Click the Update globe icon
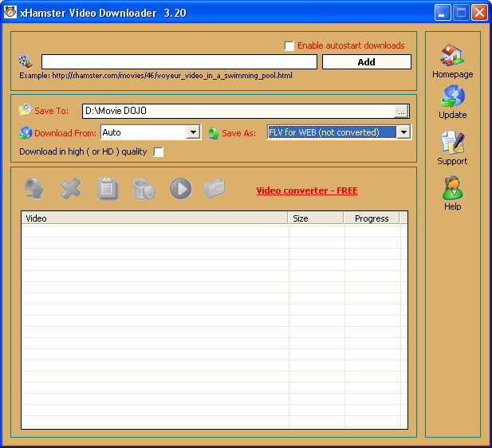 coord(452,96)
